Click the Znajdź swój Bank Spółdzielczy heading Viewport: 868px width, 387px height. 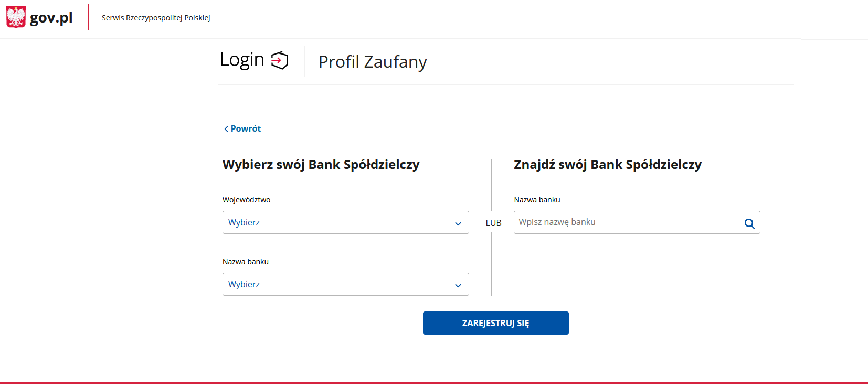608,165
